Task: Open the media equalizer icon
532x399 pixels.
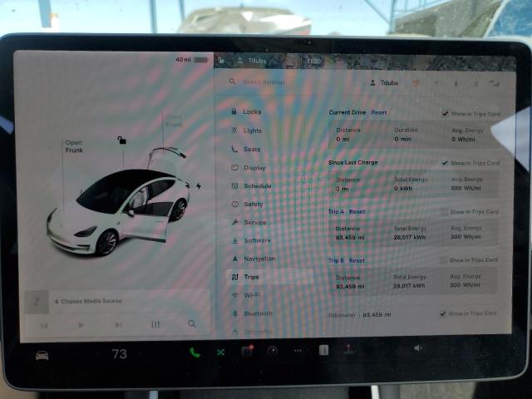Action: [155, 324]
